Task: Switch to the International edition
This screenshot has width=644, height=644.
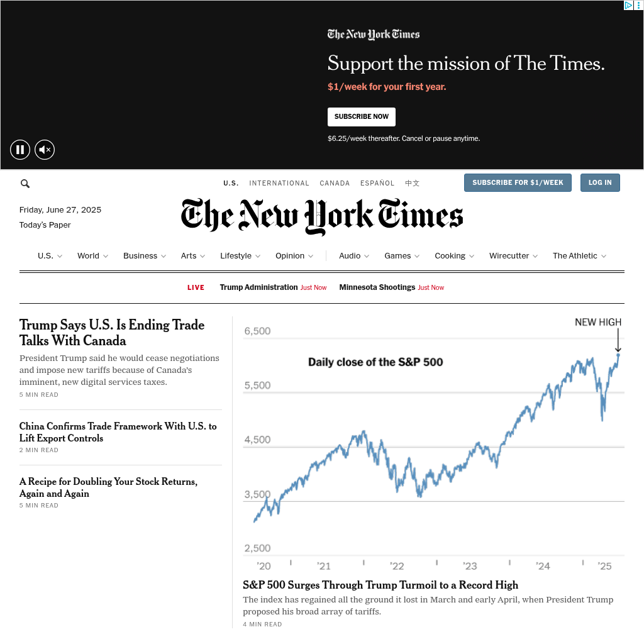Action: click(279, 184)
